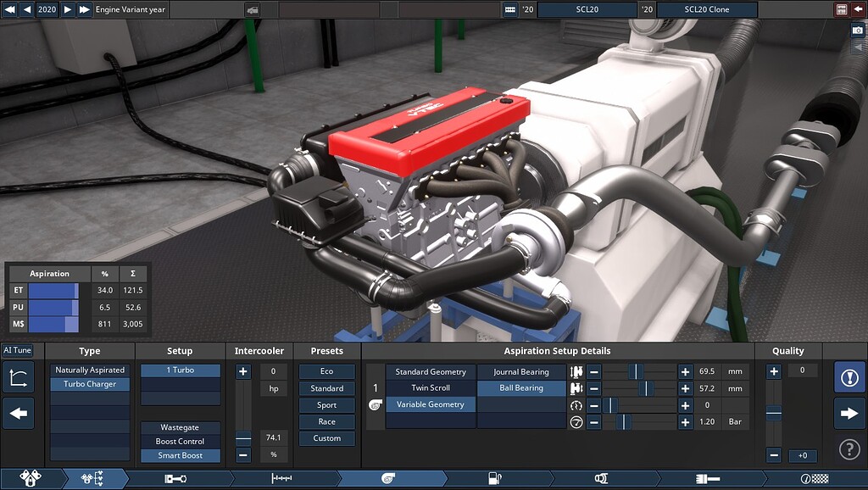Viewport: 868px width, 490px height.
Task: Switch to the SCL20 Clone tab
Action: point(707,9)
